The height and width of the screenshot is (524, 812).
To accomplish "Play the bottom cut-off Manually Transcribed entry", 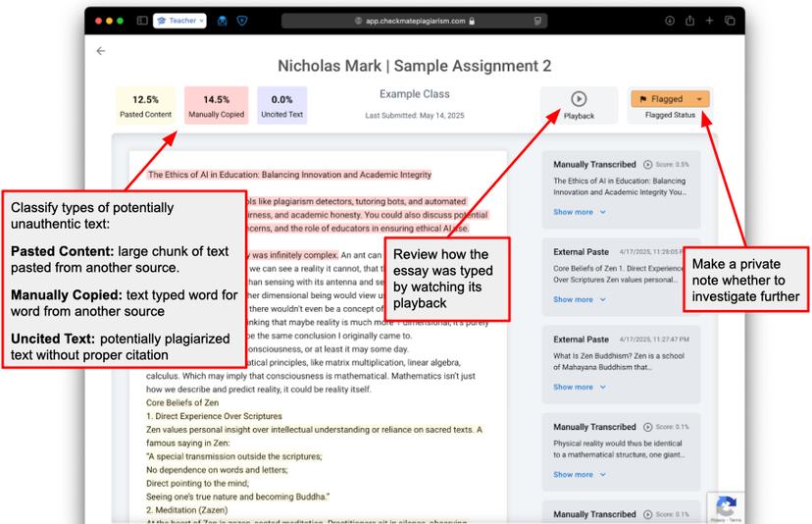I will click(x=647, y=514).
